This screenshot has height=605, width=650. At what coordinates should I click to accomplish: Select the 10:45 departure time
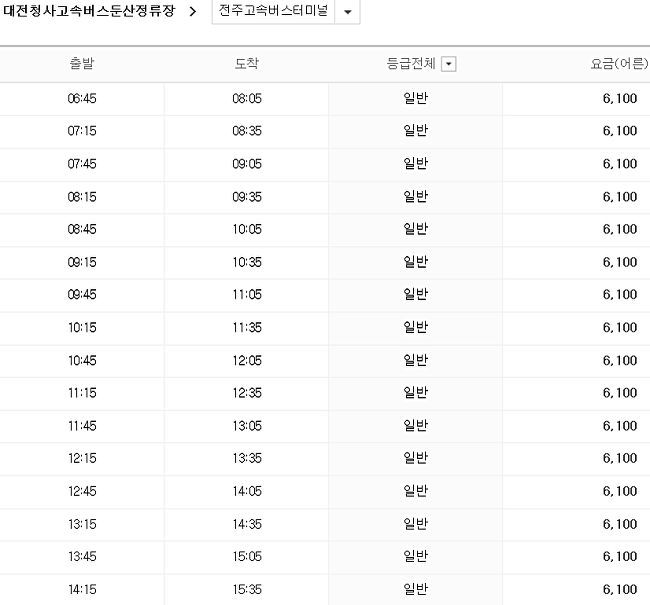(82, 360)
